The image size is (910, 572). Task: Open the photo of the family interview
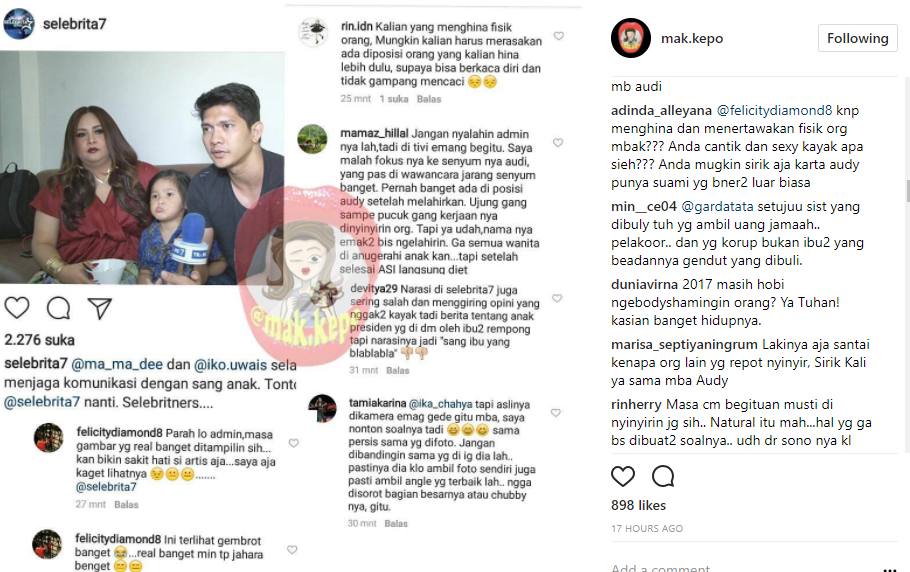click(x=142, y=168)
